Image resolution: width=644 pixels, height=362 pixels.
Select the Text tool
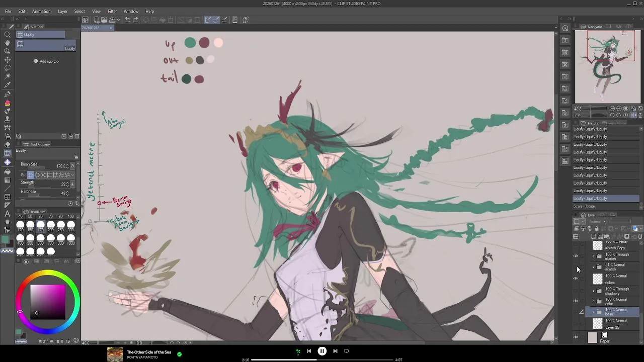point(7,214)
